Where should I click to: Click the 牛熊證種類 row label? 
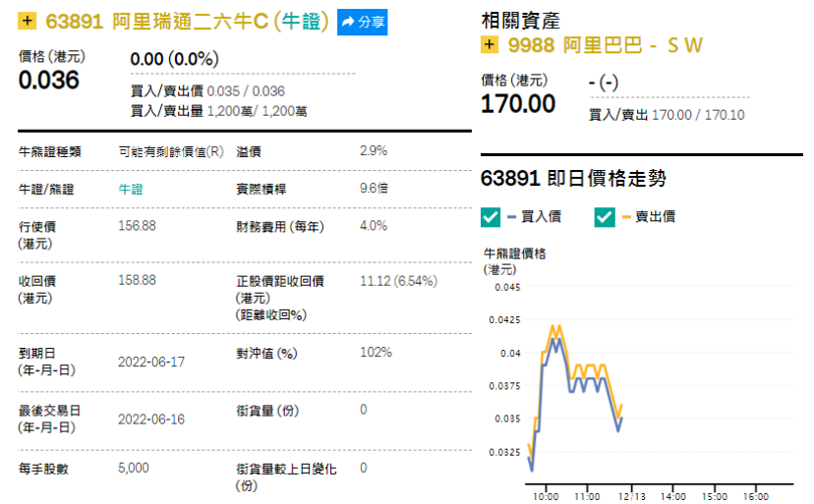tap(50, 151)
